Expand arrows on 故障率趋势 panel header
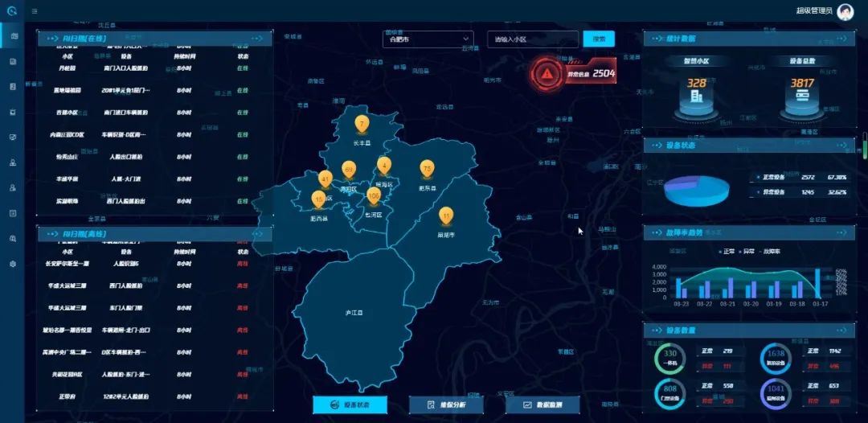Viewport: 868px width, 423px height. [x=841, y=232]
